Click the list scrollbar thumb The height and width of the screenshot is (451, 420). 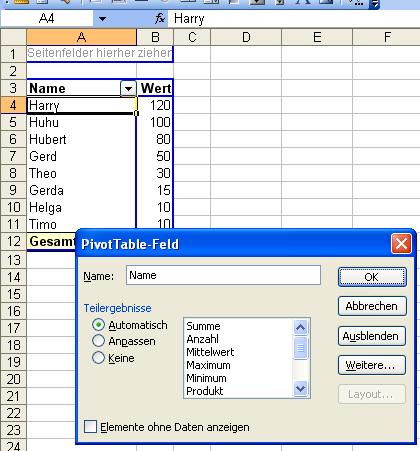(x=300, y=348)
